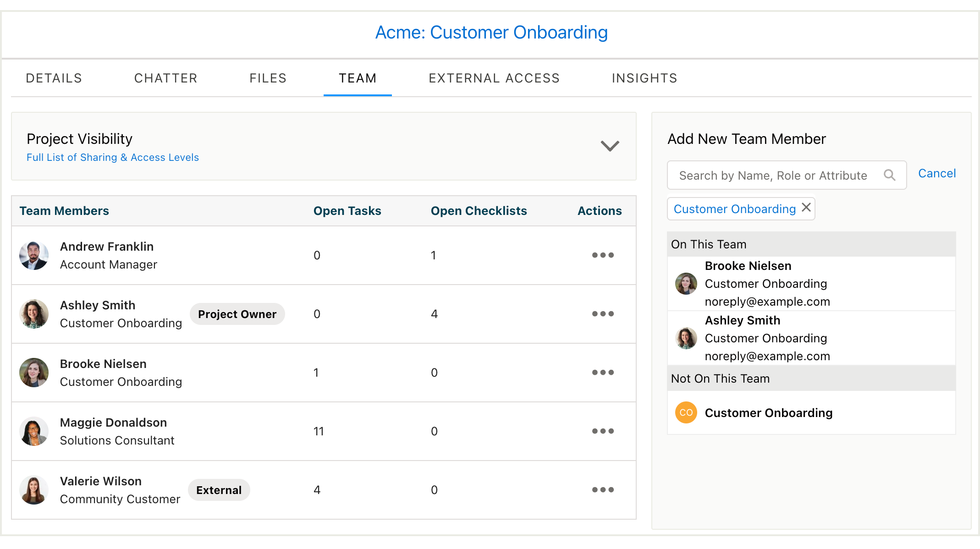Image resolution: width=980 pixels, height=549 pixels.
Task: Click the Community Customer role text
Action: click(x=120, y=499)
